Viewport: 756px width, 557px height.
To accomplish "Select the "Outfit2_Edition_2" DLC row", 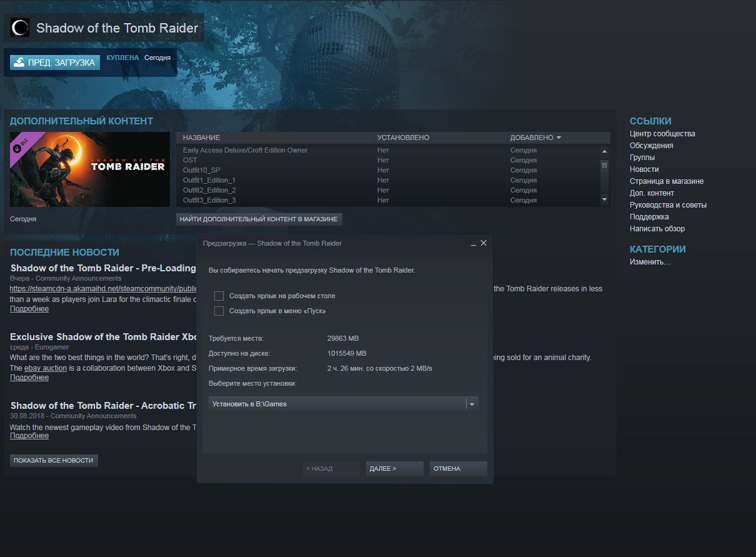I will point(387,190).
